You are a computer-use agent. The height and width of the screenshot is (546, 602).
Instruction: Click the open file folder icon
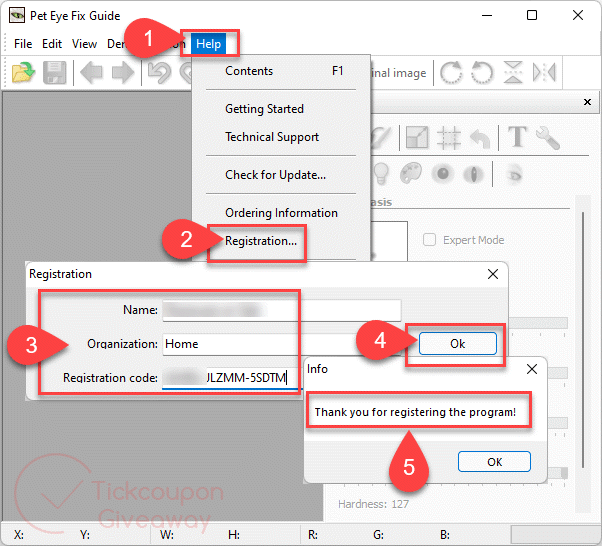pos(23,73)
